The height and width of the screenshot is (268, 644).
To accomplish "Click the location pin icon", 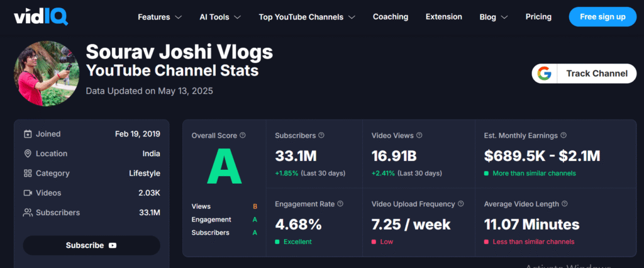I will pyautogui.click(x=28, y=154).
